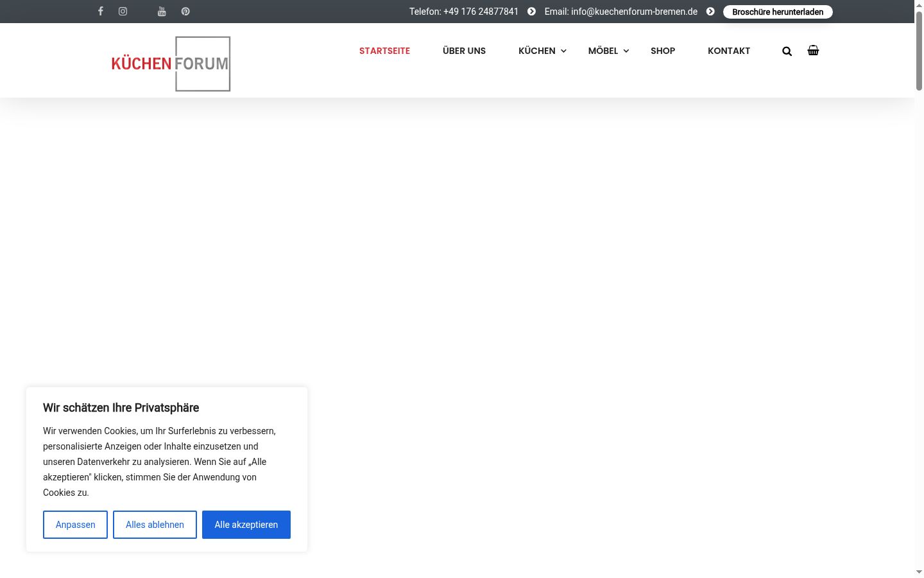Click the scrollbar down arrow
The width and height of the screenshot is (924, 578).
919,572
